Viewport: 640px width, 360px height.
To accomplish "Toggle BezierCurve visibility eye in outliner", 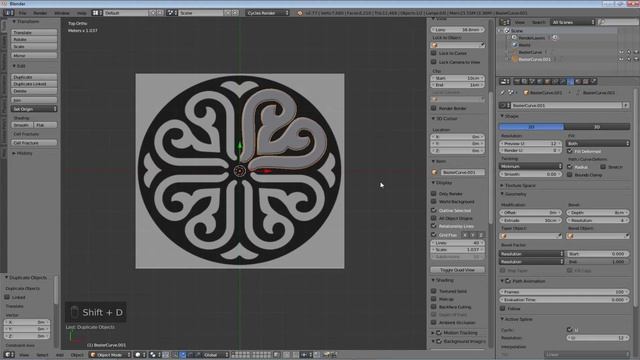I will pos(621,52).
